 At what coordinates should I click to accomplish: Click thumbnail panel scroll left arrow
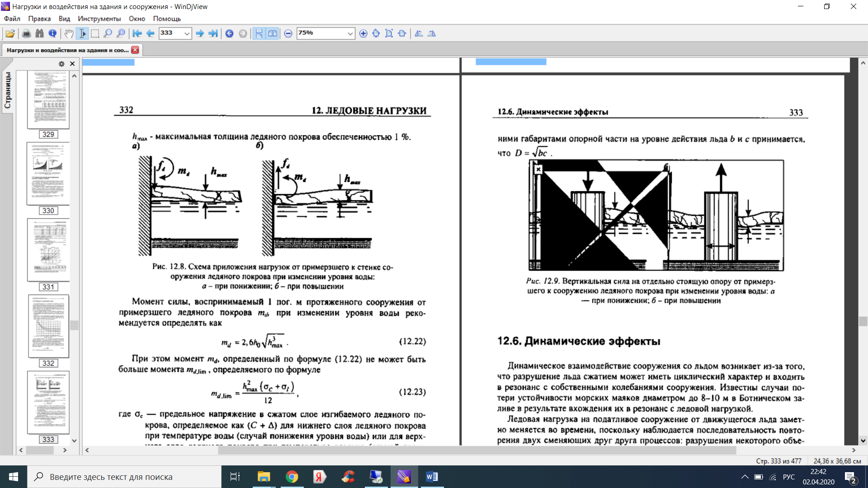click(21, 450)
